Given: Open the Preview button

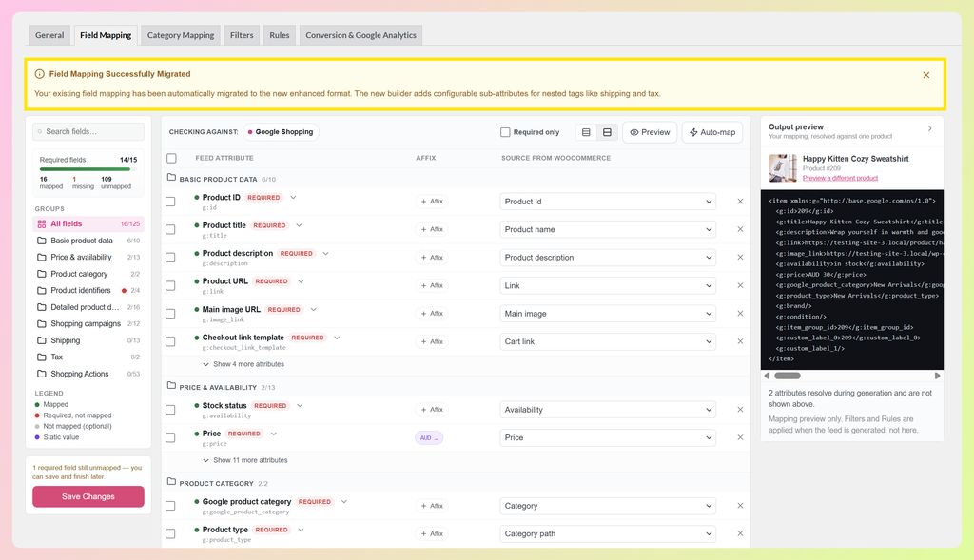Looking at the screenshot, I should click(650, 132).
